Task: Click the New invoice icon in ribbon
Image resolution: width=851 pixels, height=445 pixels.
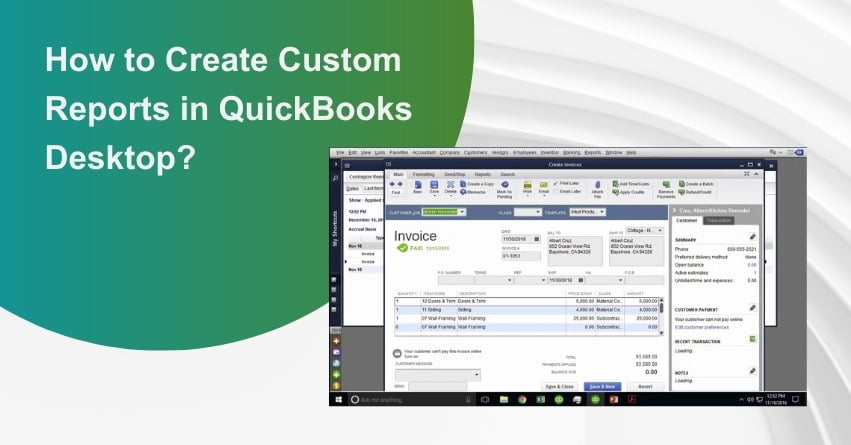Action: click(417, 186)
